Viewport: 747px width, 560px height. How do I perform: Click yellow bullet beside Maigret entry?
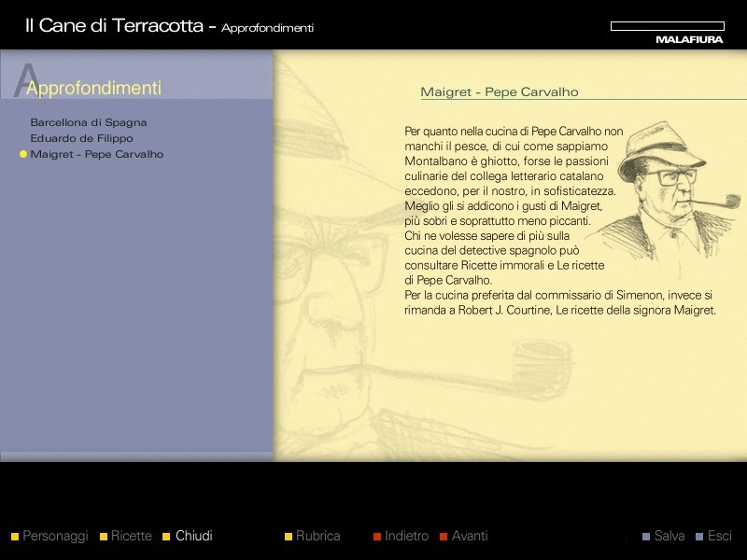coord(22,154)
